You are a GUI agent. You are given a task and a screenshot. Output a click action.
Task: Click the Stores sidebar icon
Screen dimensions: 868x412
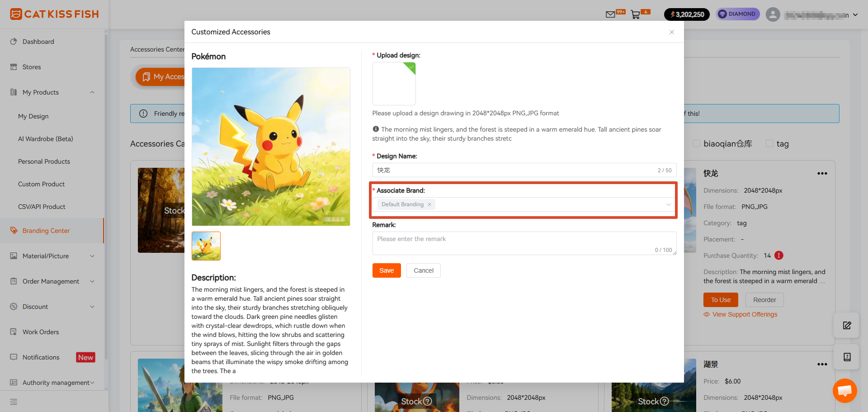pos(14,67)
